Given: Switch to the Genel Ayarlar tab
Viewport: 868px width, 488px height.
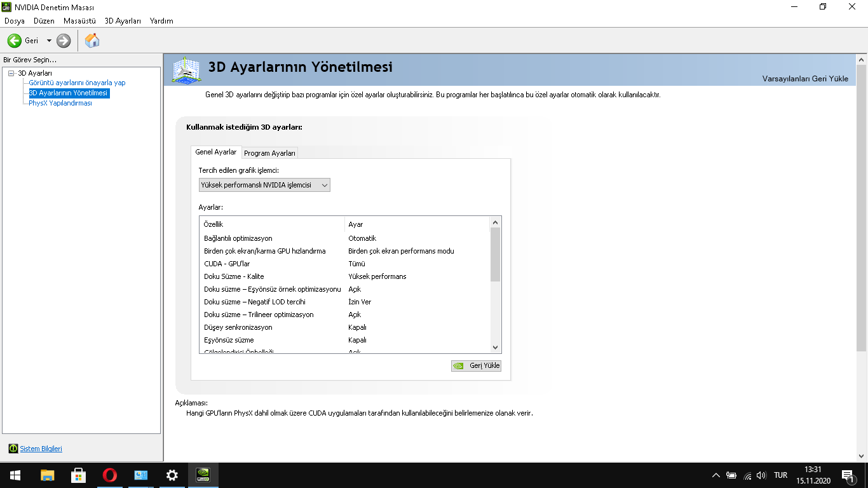Looking at the screenshot, I should click(x=216, y=152).
